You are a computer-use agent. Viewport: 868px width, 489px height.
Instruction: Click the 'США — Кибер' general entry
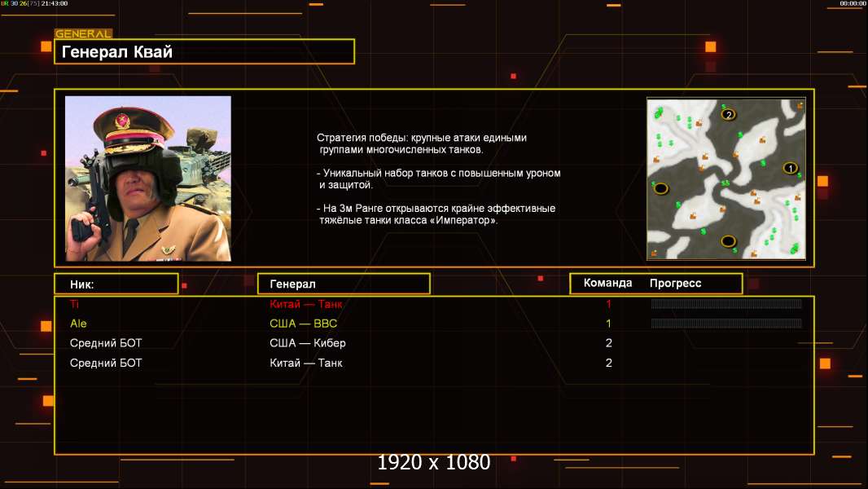point(308,343)
